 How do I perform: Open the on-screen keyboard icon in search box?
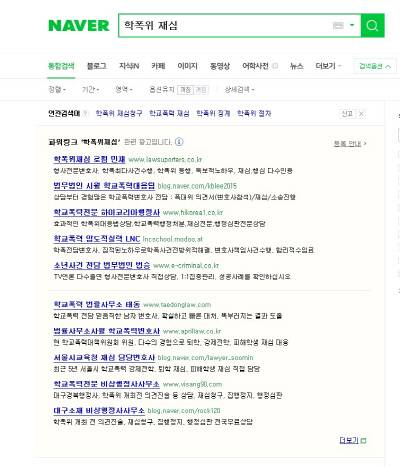click(x=338, y=25)
